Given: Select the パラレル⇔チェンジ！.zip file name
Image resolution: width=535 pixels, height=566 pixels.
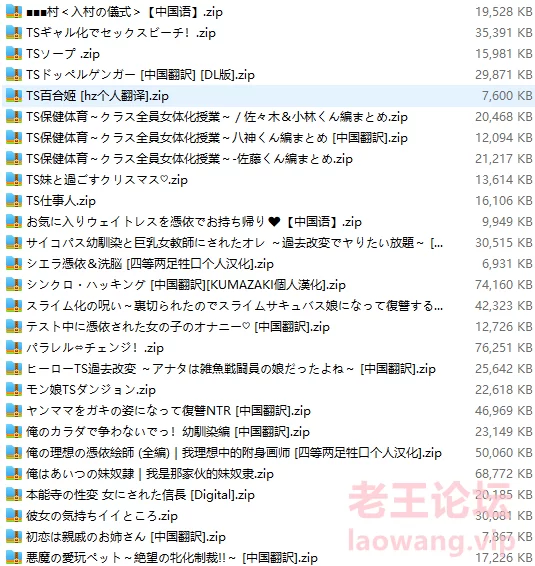Looking at the screenshot, I should (95, 348).
